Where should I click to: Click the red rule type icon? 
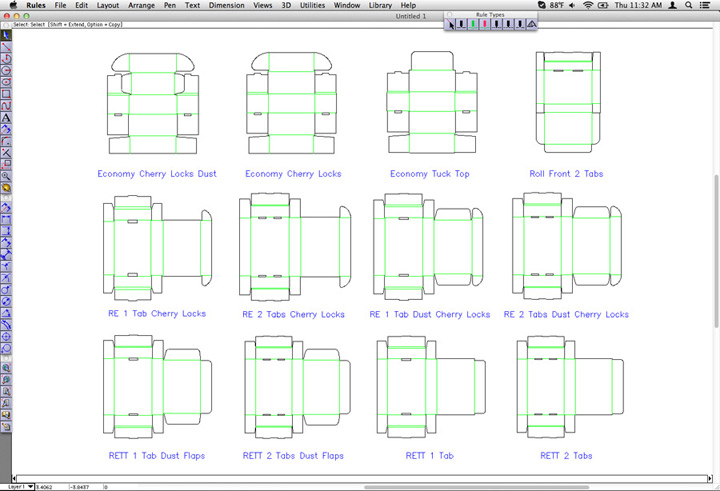tap(485, 24)
